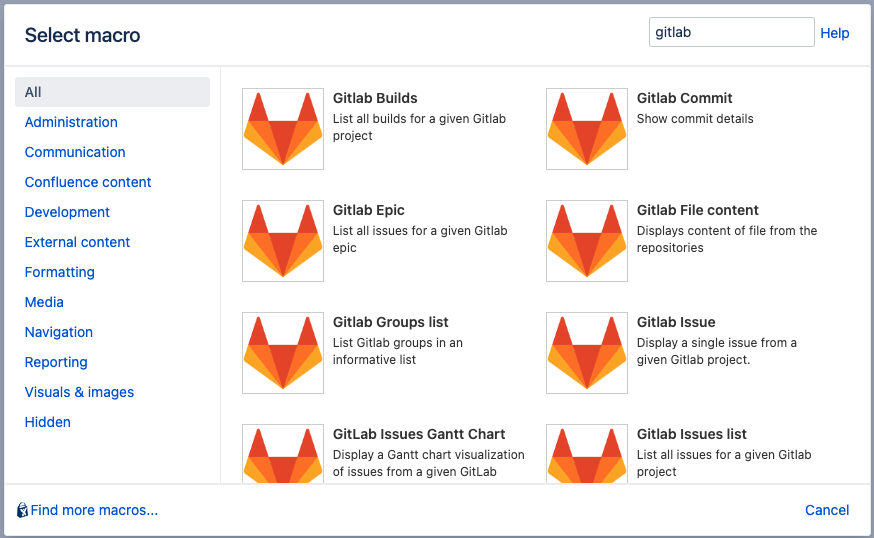Screen dimensions: 874x538
Task: Click the macro search field containing gitlab
Action: (x=731, y=32)
